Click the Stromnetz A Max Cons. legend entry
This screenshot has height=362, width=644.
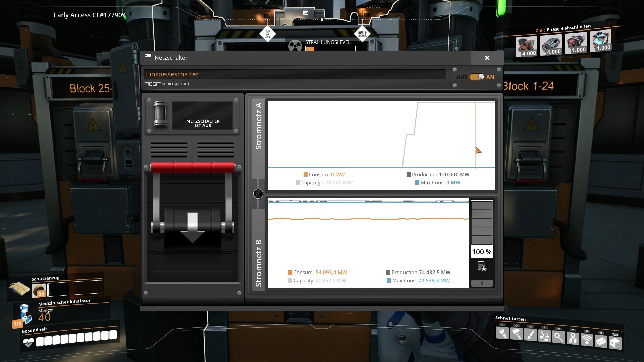click(x=438, y=183)
